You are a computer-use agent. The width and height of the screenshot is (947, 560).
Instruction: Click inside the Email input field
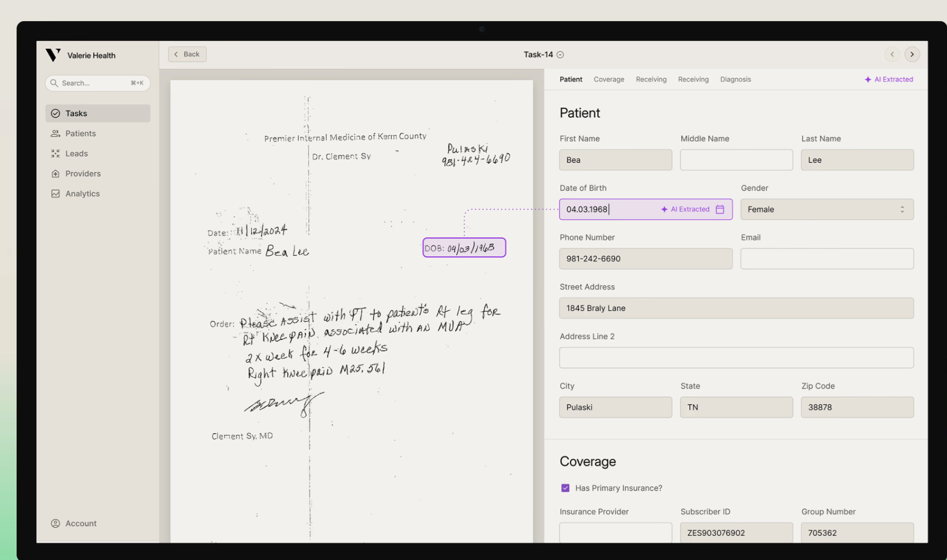click(x=826, y=258)
